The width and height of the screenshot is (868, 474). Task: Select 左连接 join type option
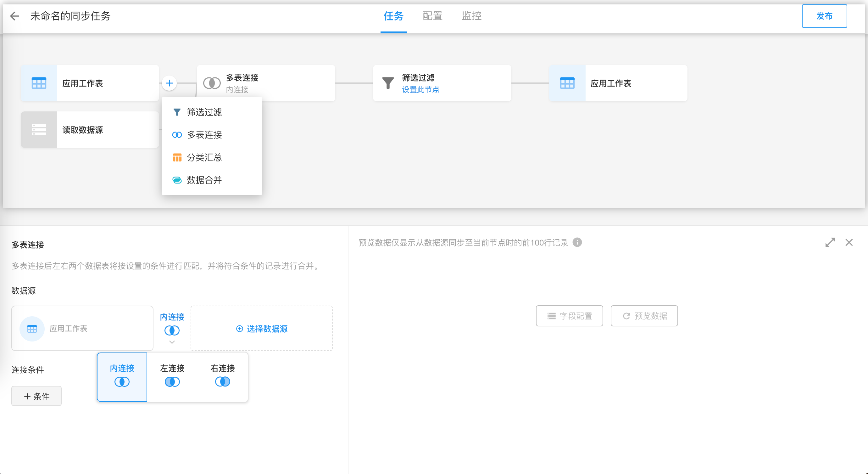[x=172, y=376]
